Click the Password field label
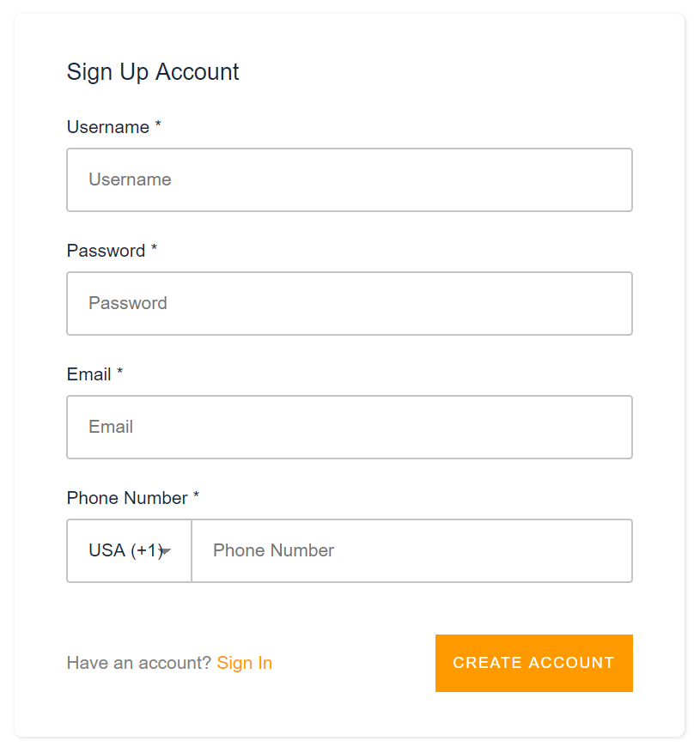Screen dimensions: 700x747 106,251
